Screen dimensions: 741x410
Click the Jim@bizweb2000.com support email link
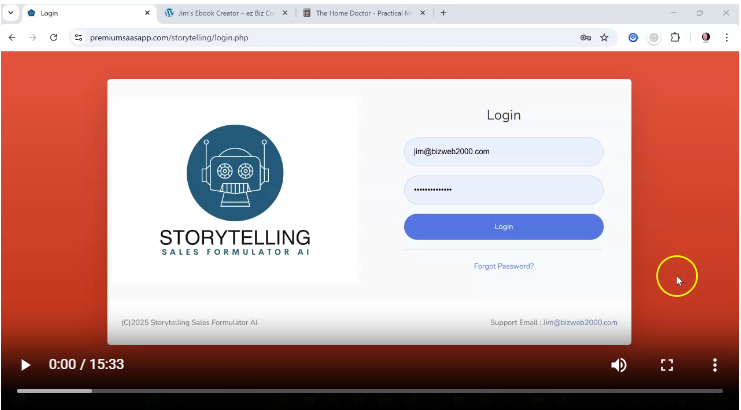(580, 323)
